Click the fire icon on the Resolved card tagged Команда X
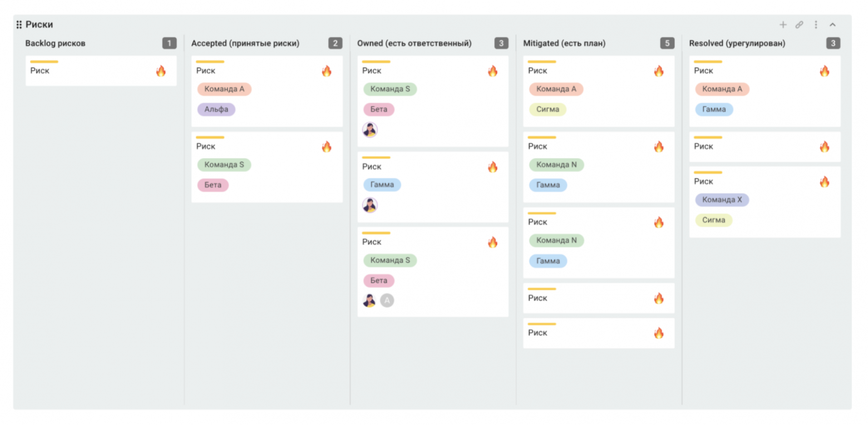The image size is (868, 425). coord(825,181)
